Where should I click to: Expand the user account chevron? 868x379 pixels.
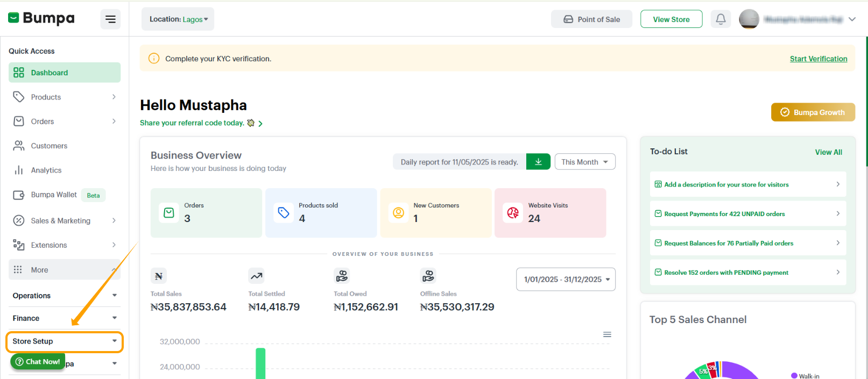point(852,19)
